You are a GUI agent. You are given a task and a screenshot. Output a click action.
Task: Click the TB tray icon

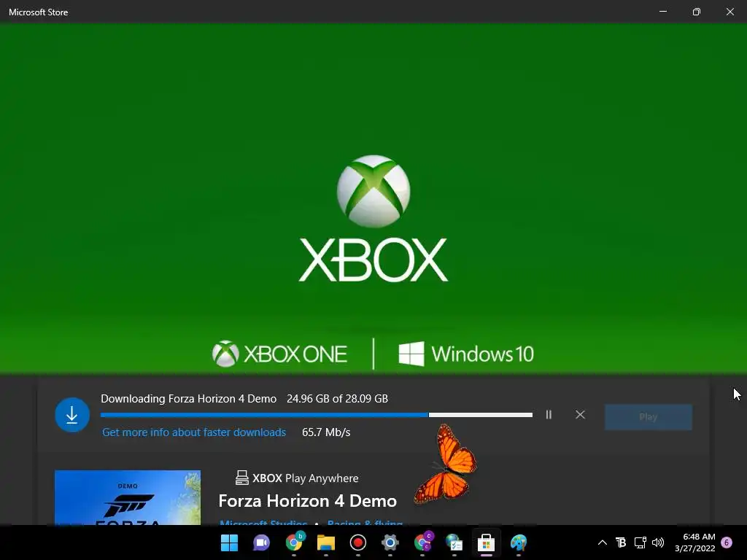click(621, 542)
